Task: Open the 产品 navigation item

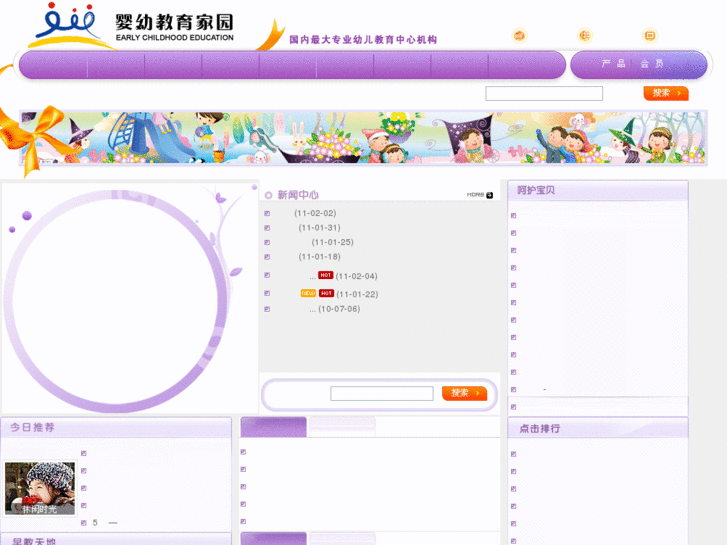Action: 613,64
